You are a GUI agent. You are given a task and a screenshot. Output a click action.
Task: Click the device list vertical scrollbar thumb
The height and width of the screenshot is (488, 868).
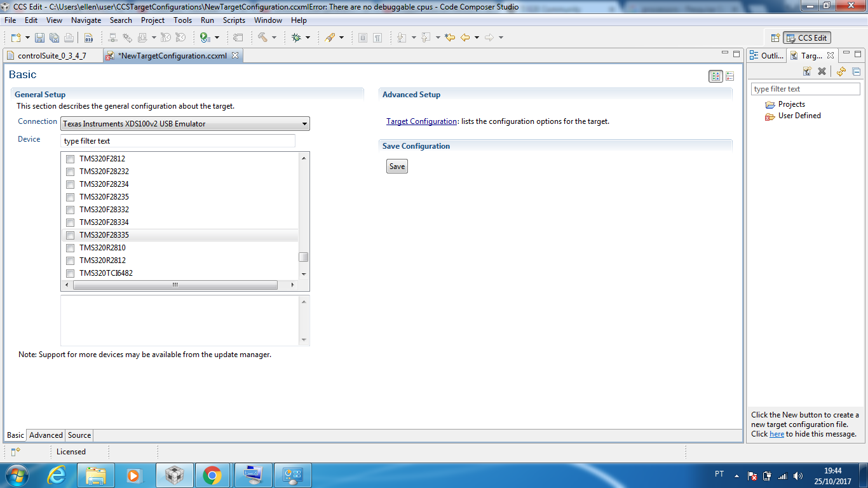[304, 257]
